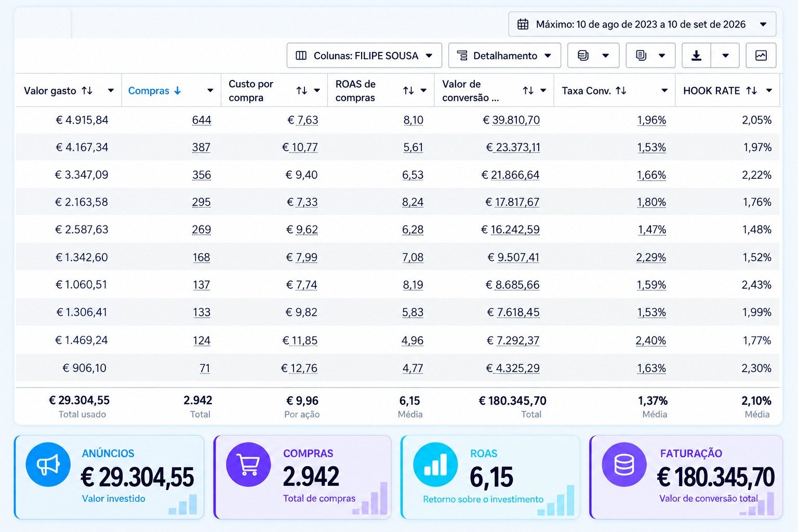The width and height of the screenshot is (798, 532).
Task: Click the total spend € 29.304,55 in totals row
Action: point(79,401)
